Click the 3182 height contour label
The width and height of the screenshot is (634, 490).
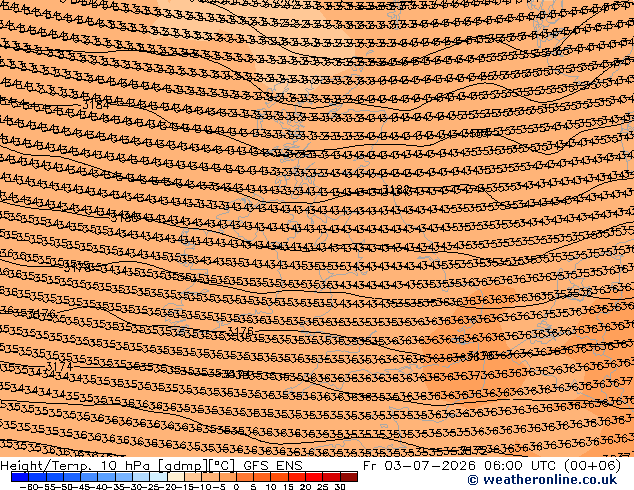[x=396, y=189]
